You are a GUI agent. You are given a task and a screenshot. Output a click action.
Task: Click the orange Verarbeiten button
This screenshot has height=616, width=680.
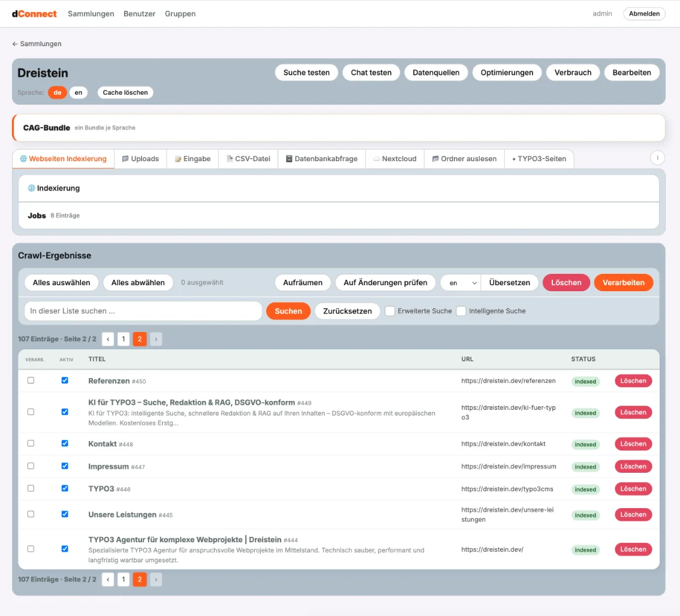click(624, 283)
